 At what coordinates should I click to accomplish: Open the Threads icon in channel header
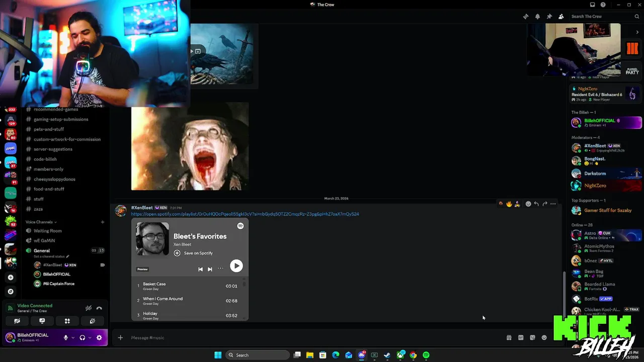[x=526, y=17]
